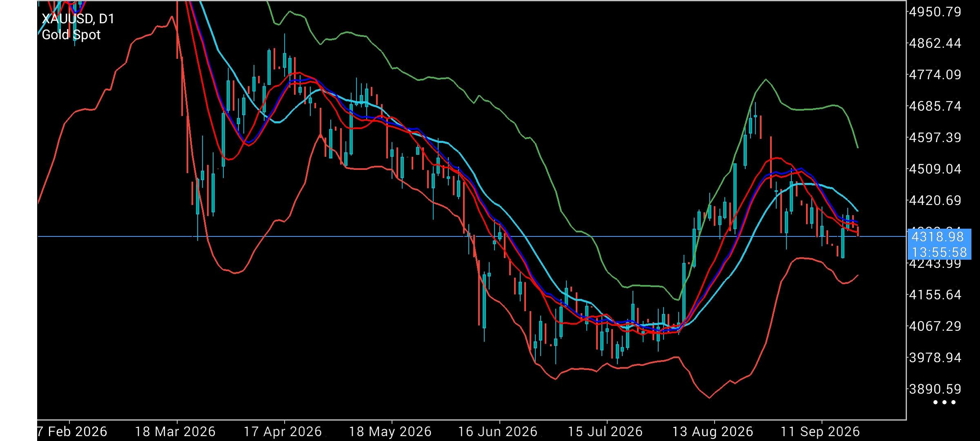Select the 18 May 2026 date label
Viewport: 980px width, 441px height.
(x=390, y=432)
